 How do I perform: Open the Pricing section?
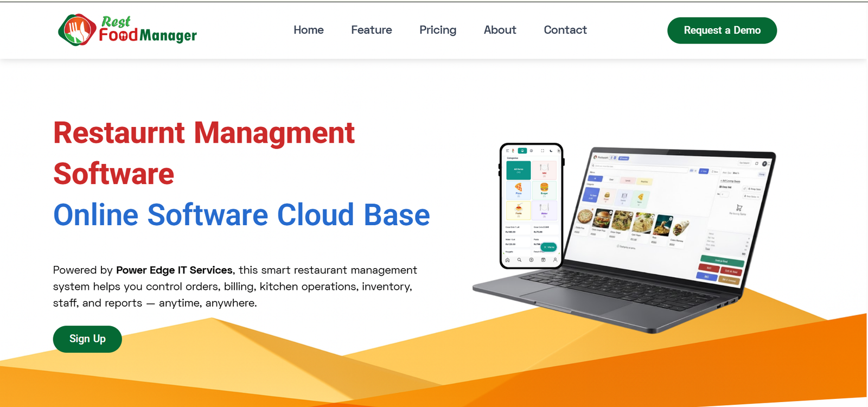[438, 30]
